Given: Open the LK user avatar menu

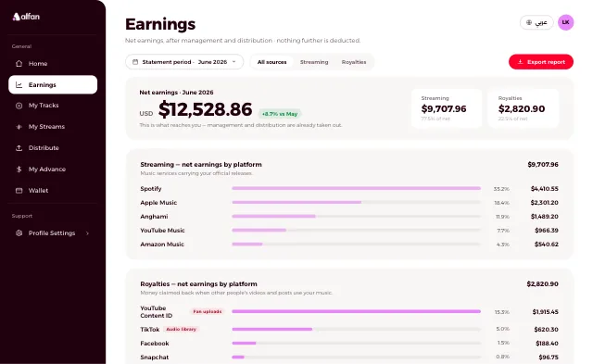Looking at the screenshot, I should point(565,22).
